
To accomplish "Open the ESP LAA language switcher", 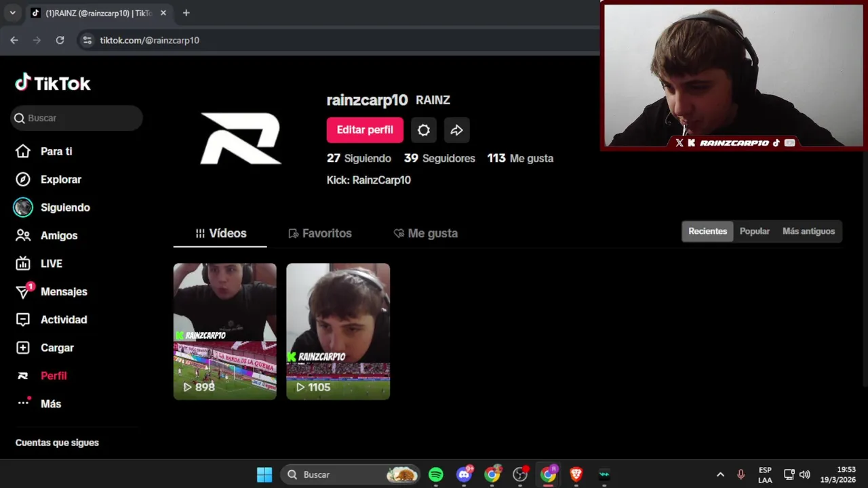I will (765, 474).
